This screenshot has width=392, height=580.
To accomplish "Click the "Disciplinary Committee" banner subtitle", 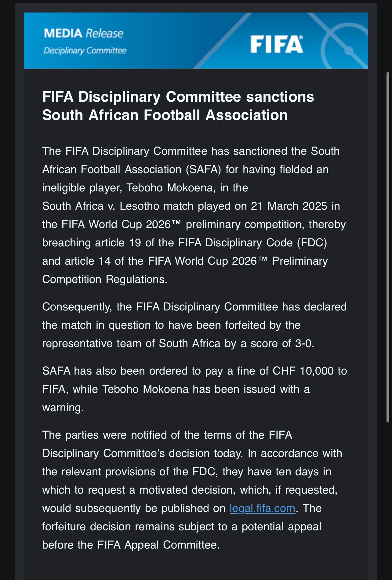I will point(85,50).
